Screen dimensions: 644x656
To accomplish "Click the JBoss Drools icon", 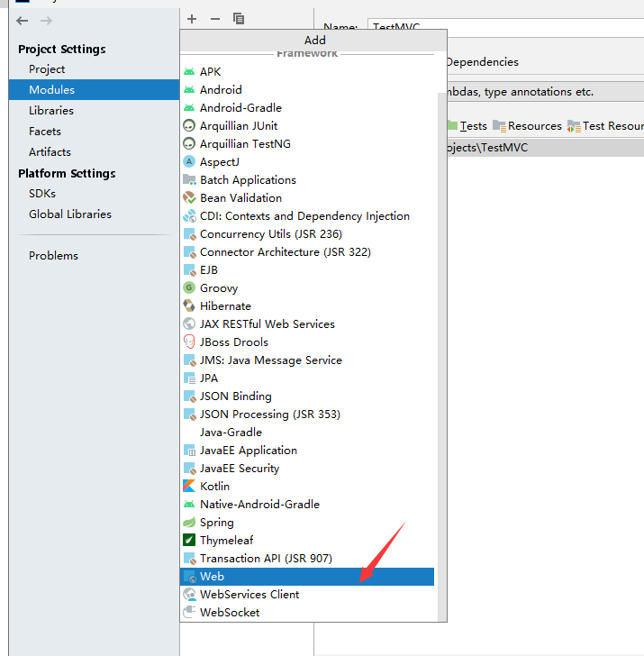I will (189, 342).
